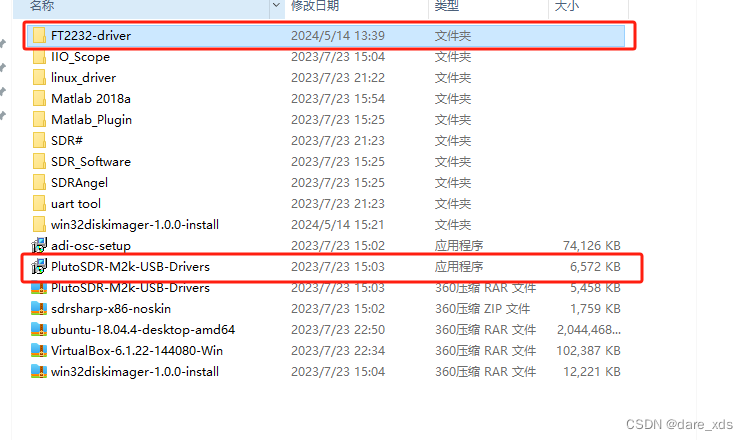Open the 名称 column header dropdown arrow
The width and height of the screenshot is (748, 440).
[276, 5]
